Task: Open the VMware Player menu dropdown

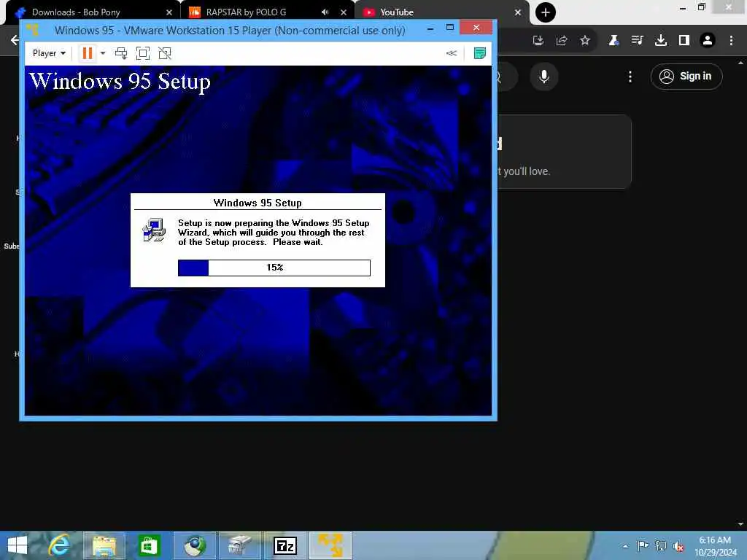Action: 49,53
